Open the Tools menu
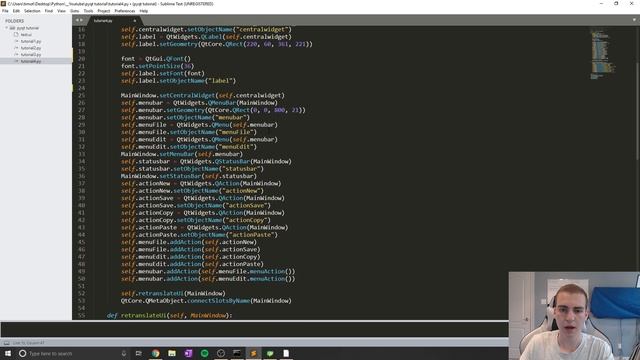This screenshot has height=360, width=640. point(88,11)
